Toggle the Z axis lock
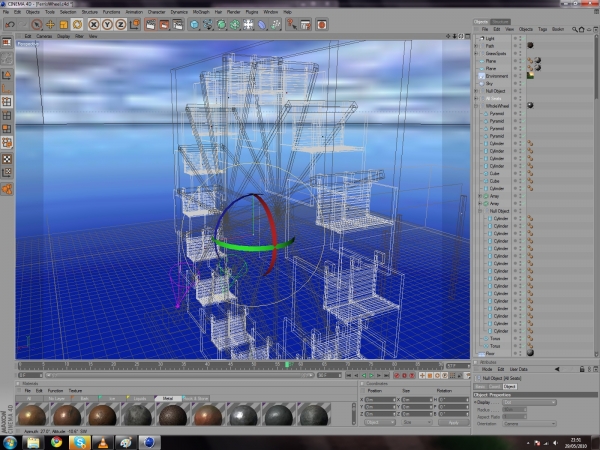 click(121, 25)
